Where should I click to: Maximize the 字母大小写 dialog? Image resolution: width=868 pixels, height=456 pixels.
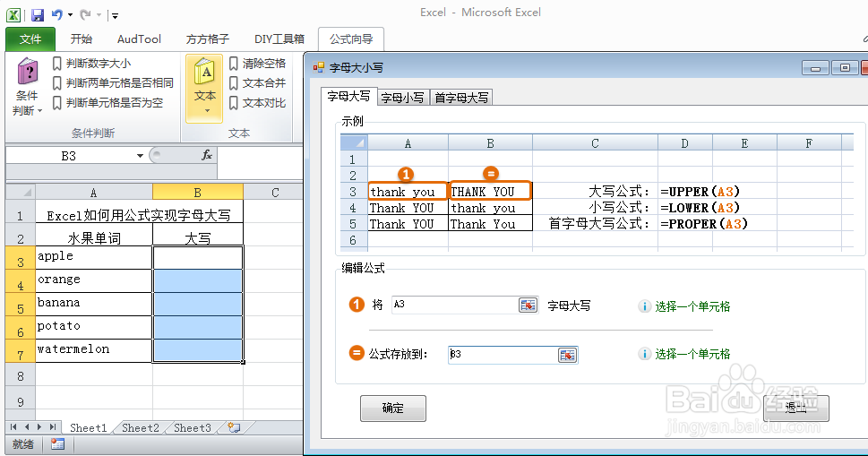845,68
